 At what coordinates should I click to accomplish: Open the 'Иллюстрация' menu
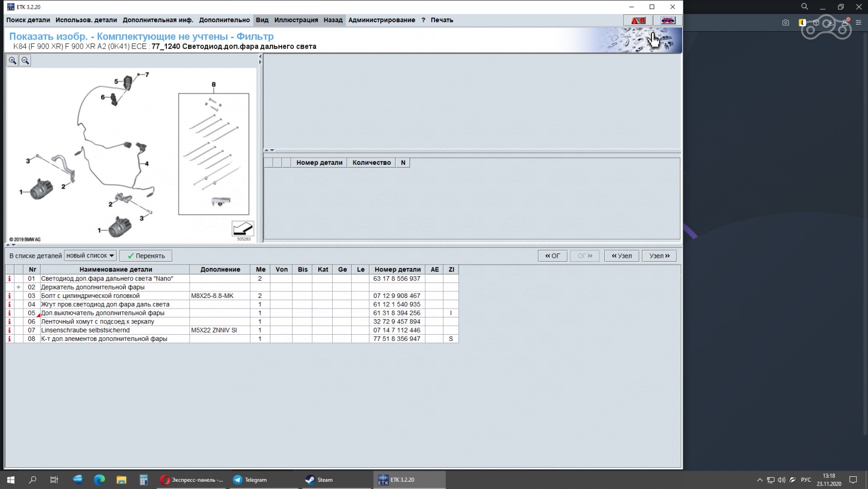(296, 20)
